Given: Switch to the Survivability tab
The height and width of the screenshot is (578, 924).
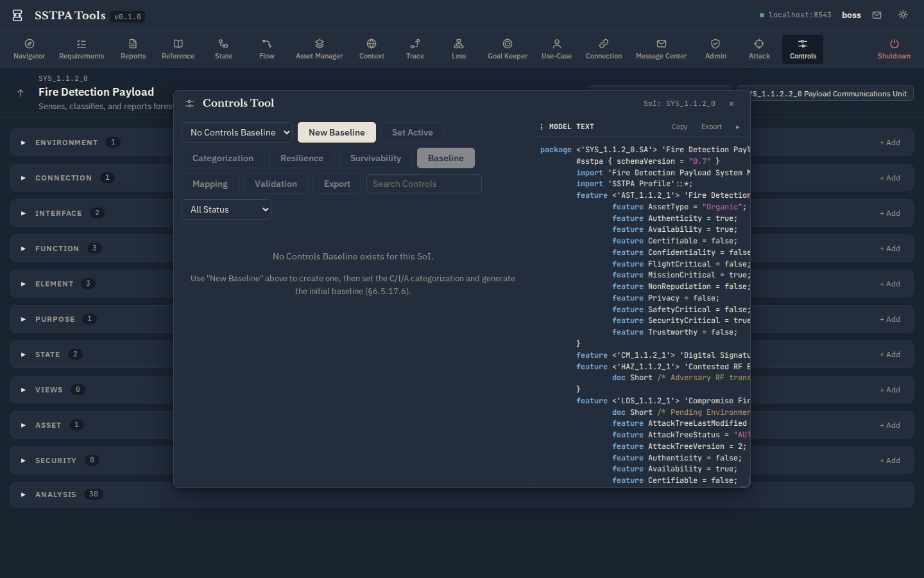Looking at the screenshot, I should (375, 158).
